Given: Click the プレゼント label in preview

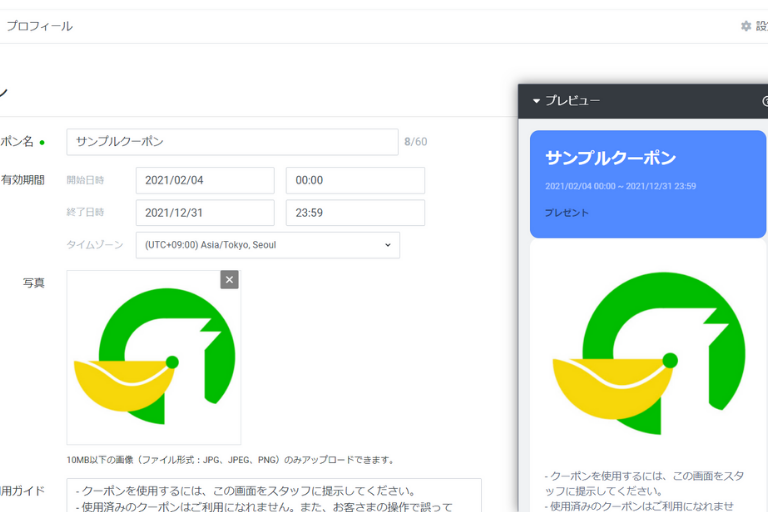Looking at the screenshot, I should coord(567,213).
